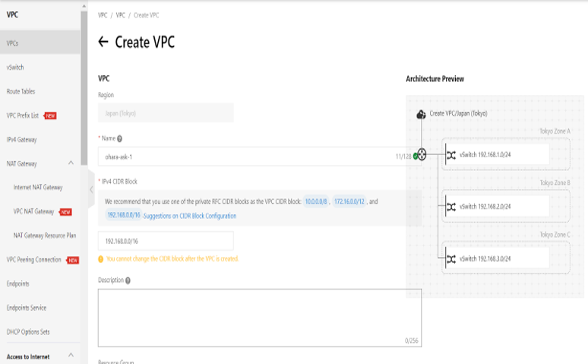The height and width of the screenshot is (364, 588).
Task: Click the vSwitch 192.168.1.0/24 icon
Action: click(451, 155)
